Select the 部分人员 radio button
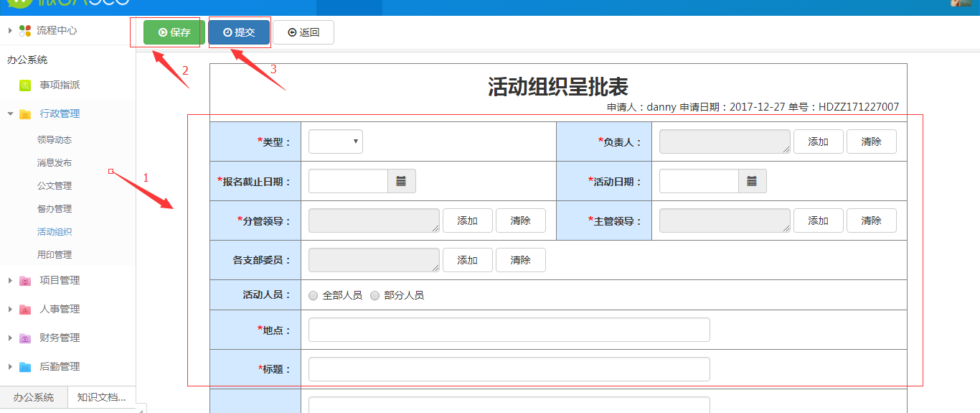 [374, 295]
